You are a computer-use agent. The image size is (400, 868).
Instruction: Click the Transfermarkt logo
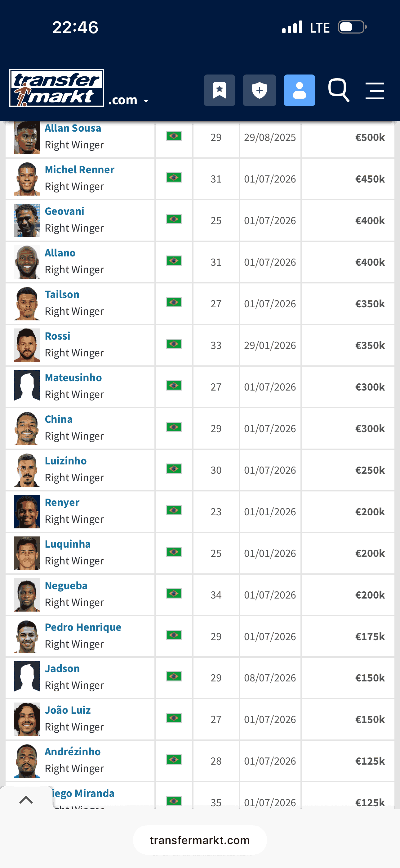[56, 88]
